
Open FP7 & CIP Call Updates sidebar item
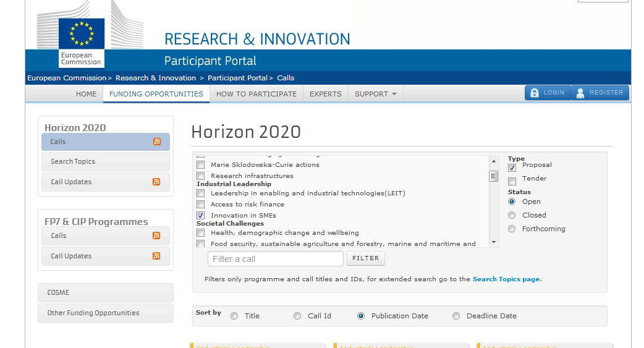pyautogui.click(x=106, y=256)
